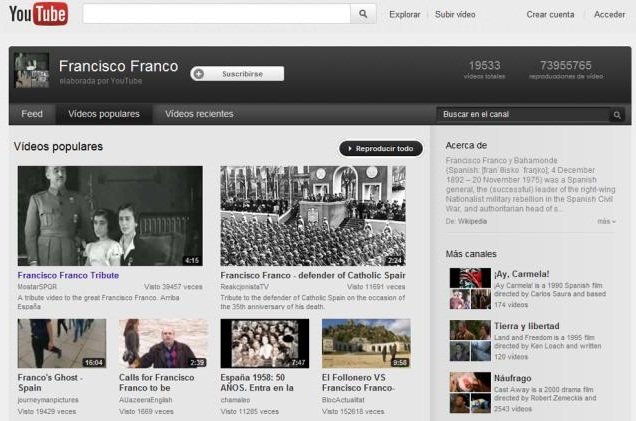Click the channel search magnifier icon

coord(617,115)
